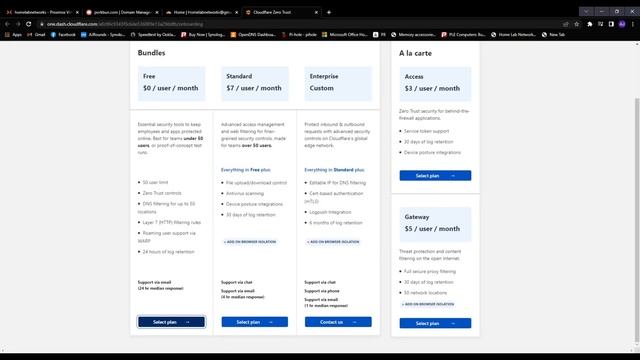Open the Gmail bookmark
This screenshot has height=360, width=640.
(36, 35)
